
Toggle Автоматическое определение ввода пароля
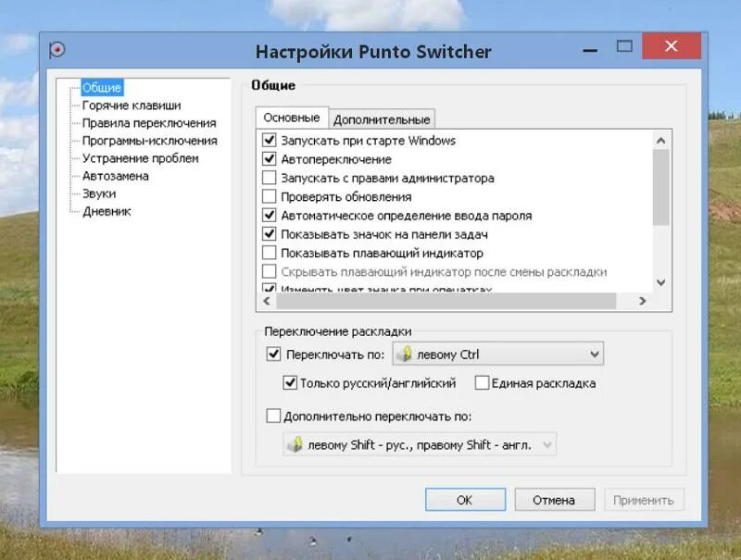tap(269, 215)
